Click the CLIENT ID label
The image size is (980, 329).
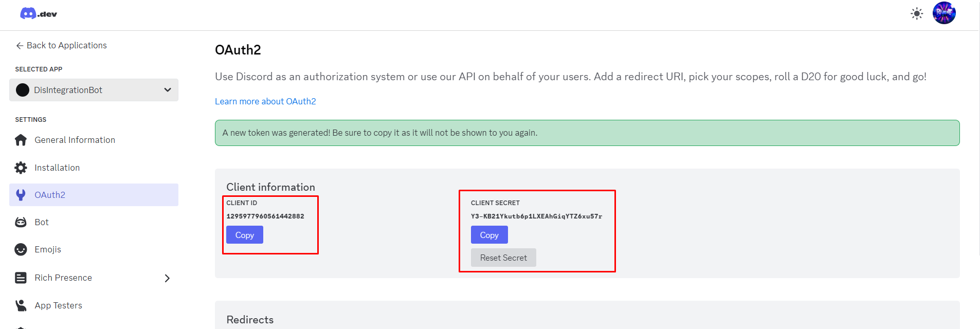point(242,203)
